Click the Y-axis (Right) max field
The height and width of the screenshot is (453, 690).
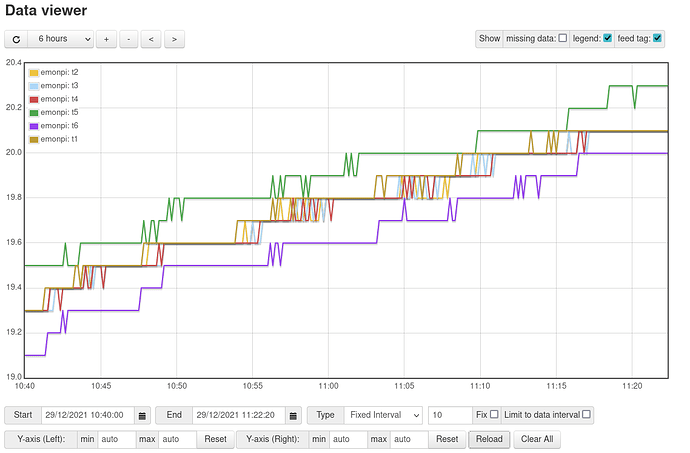tap(409, 439)
